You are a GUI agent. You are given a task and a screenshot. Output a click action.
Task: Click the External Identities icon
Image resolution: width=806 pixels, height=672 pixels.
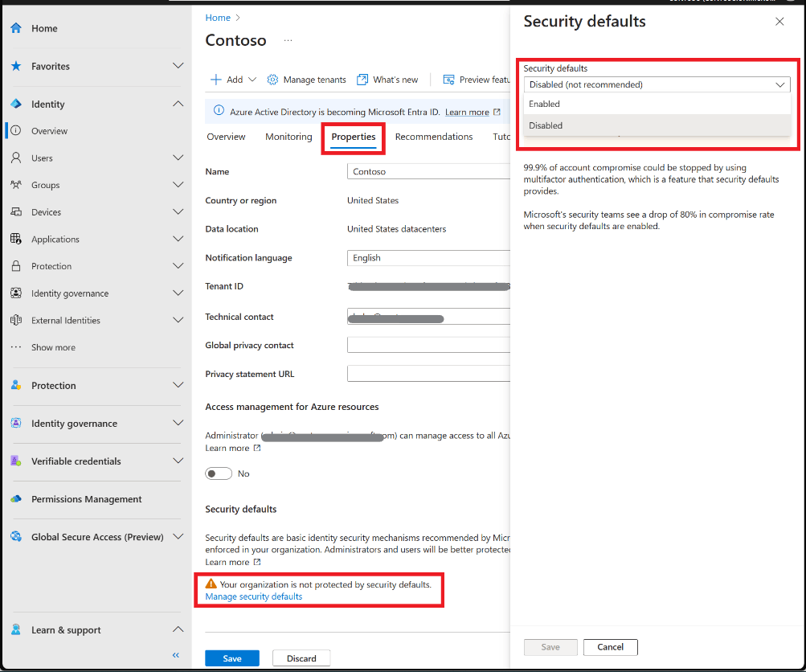(16, 320)
